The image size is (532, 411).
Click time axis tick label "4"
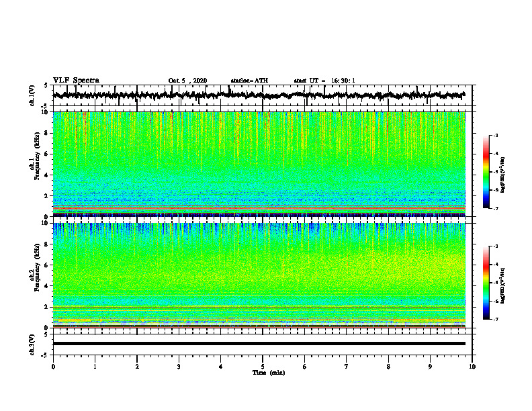point(221,367)
